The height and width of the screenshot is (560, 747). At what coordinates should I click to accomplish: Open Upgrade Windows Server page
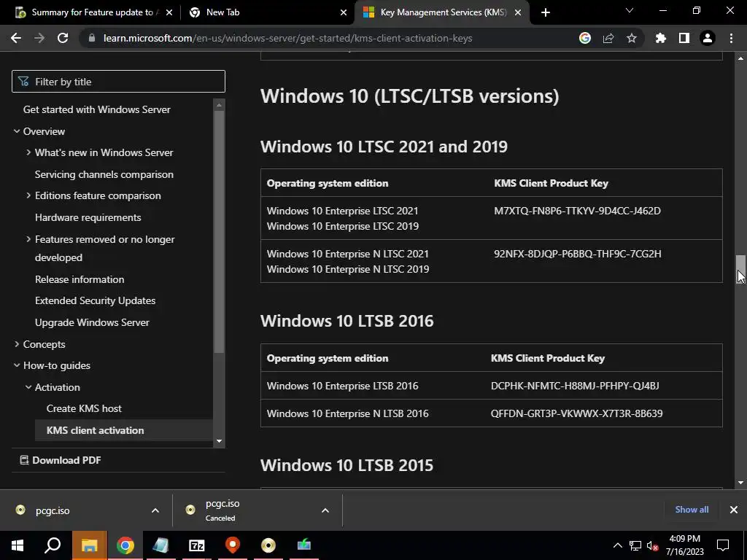click(x=92, y=322)
